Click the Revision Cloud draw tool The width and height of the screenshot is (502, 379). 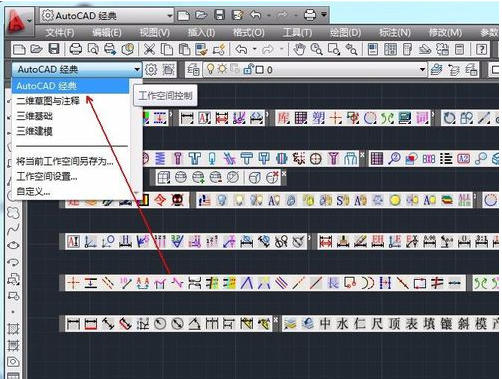pyautogui.click(x=13, y=212)
